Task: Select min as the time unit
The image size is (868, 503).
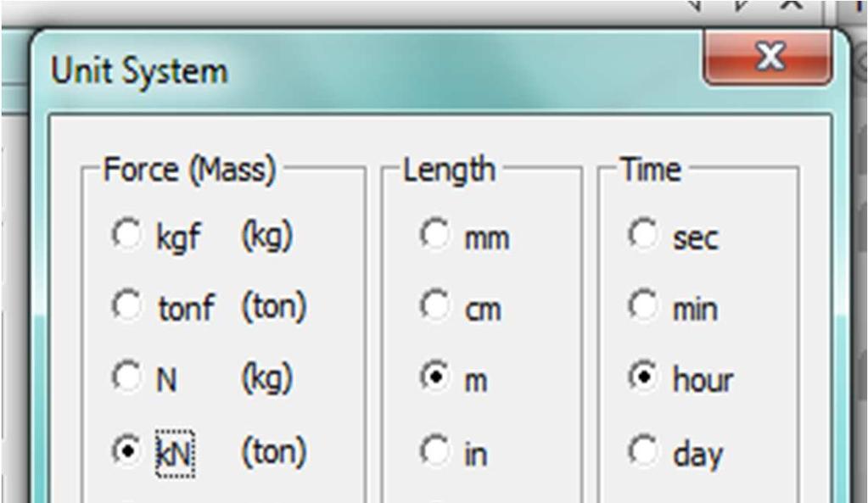Action: (643, 305)
